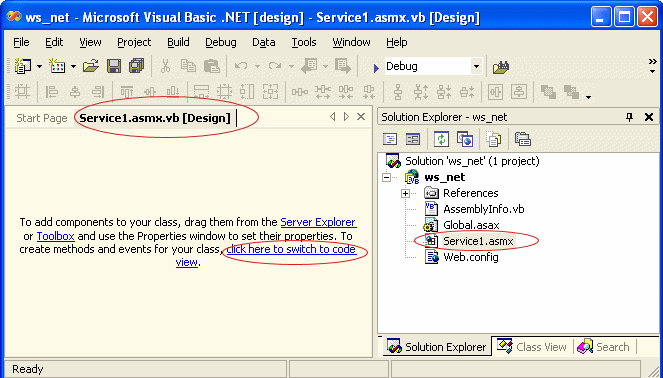Click Increase Horizontal Spacing icon
Viewport: 663px width, 378px height.
[323, 91]
